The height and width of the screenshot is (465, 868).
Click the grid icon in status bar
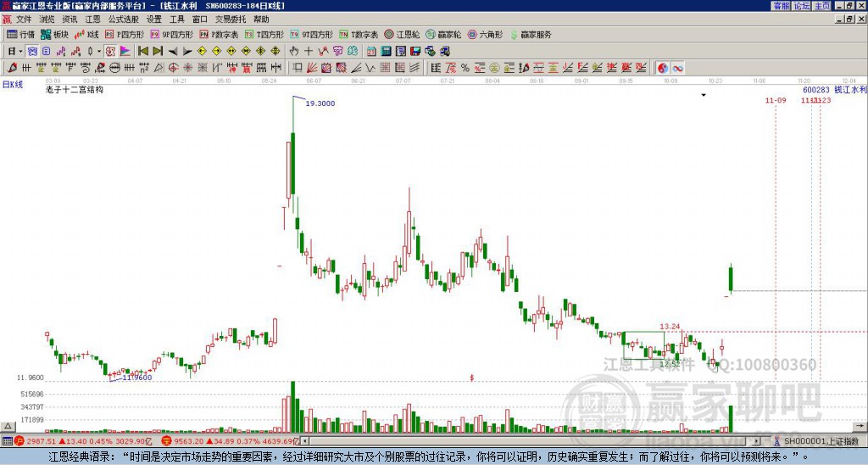pyautogui.click(x=7, y=441)
